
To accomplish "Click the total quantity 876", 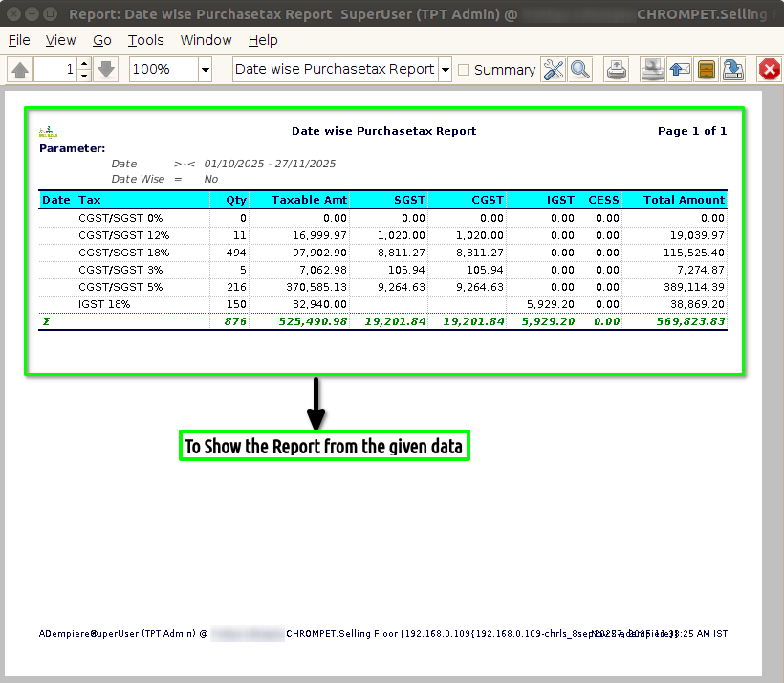I will click(x=235, y=321).
